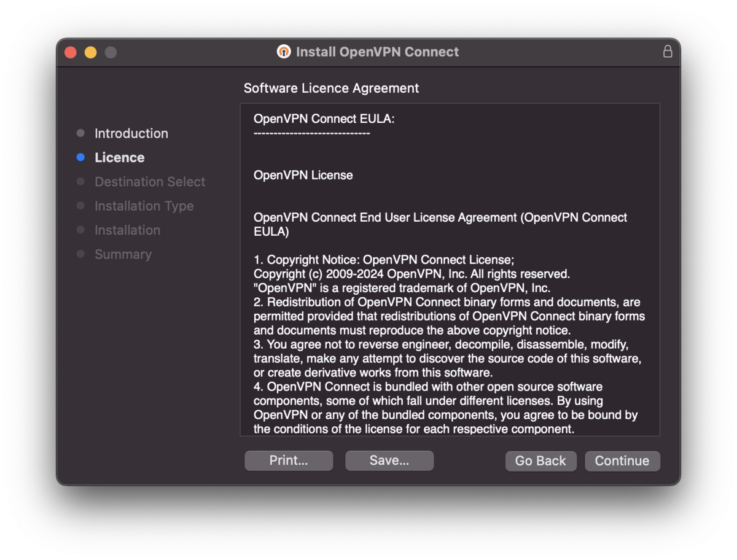The image size is (737, 560).
Task: Click the padlock icon in title bar
Action: (x=668, y=52)
